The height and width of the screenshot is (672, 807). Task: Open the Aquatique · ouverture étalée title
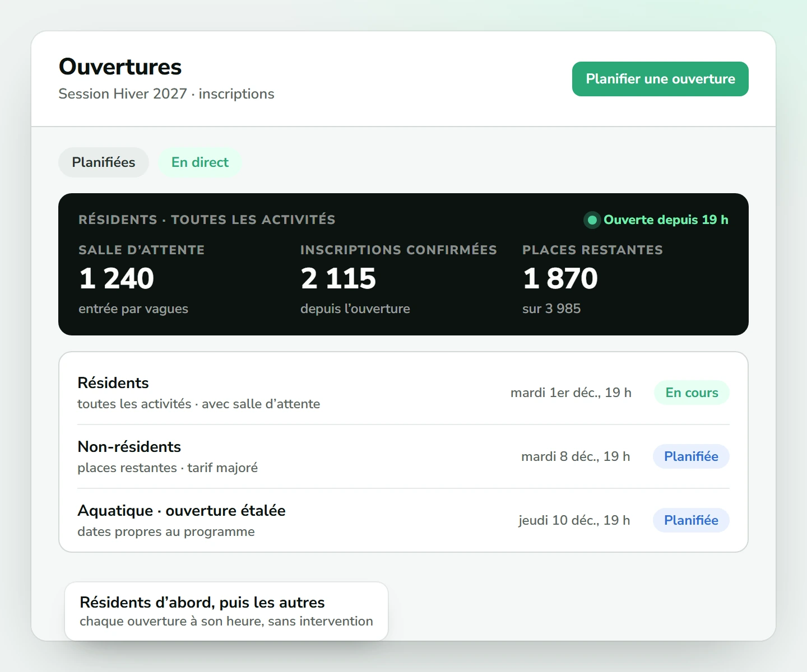(x=182, y=511)
